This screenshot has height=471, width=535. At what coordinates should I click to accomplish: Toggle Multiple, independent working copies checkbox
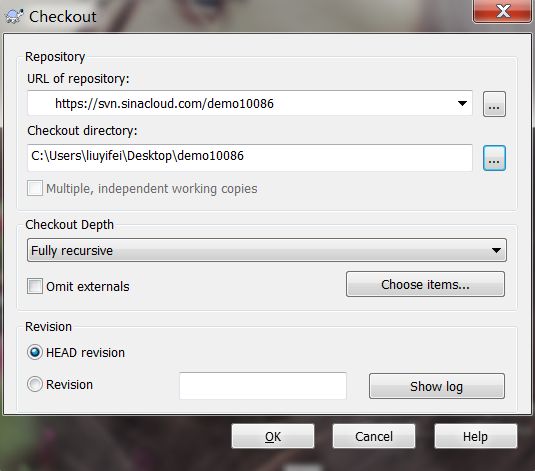[x=35, y=188]
